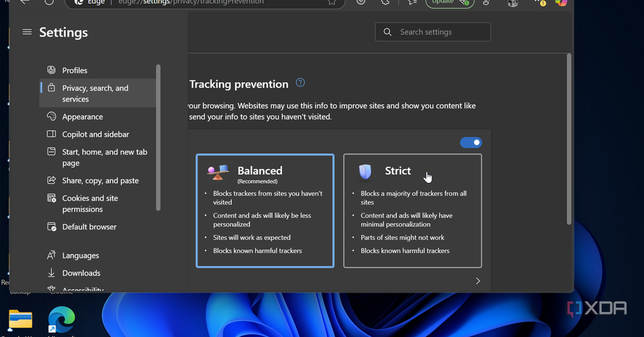Click the Default browser icon
Screen dimensions: 644x337
[x=52, y=227]
